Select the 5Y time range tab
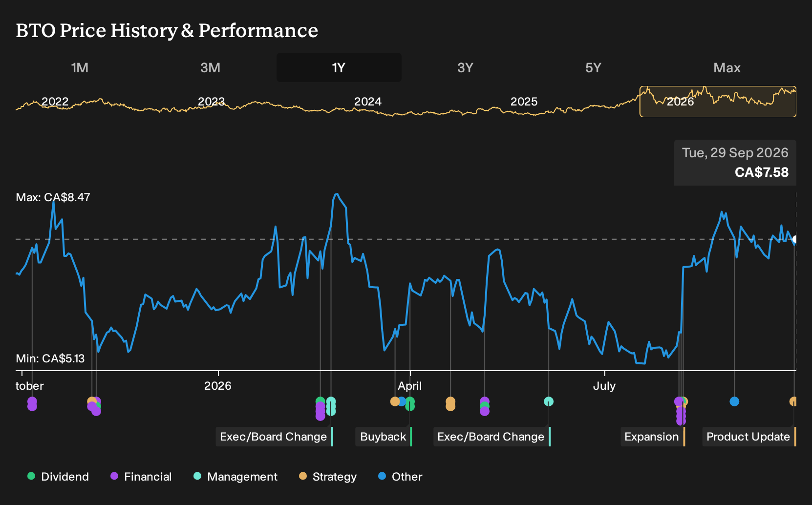The height and width of the screenshot is (505, 812). (x=593, y=67)
